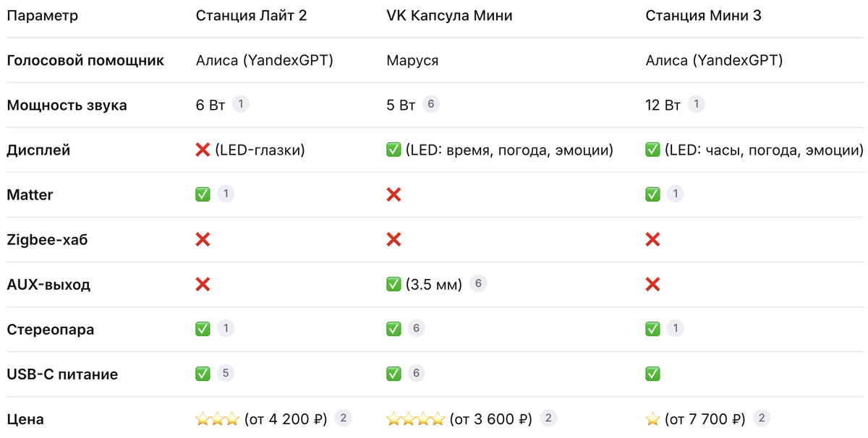Screen dimensions: 868x438
Task: Click AUX-выход red cross under Станция Лайт 2
Action: 203,285
